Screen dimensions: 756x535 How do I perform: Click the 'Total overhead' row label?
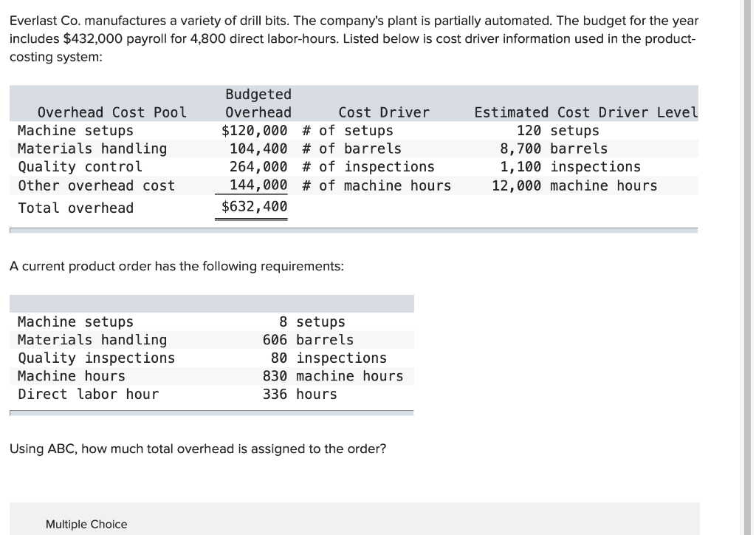point(76,208)
